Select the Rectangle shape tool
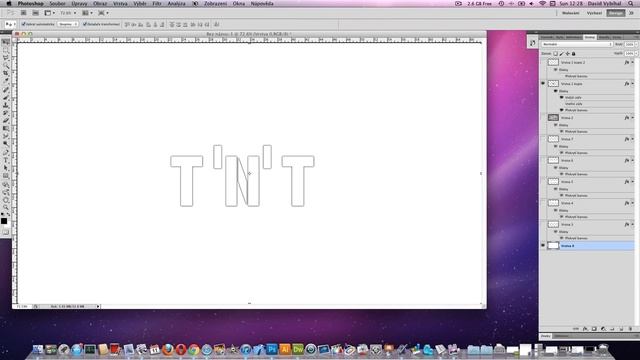Viewport: 640px width, 360px height. [x=6, y=176]
